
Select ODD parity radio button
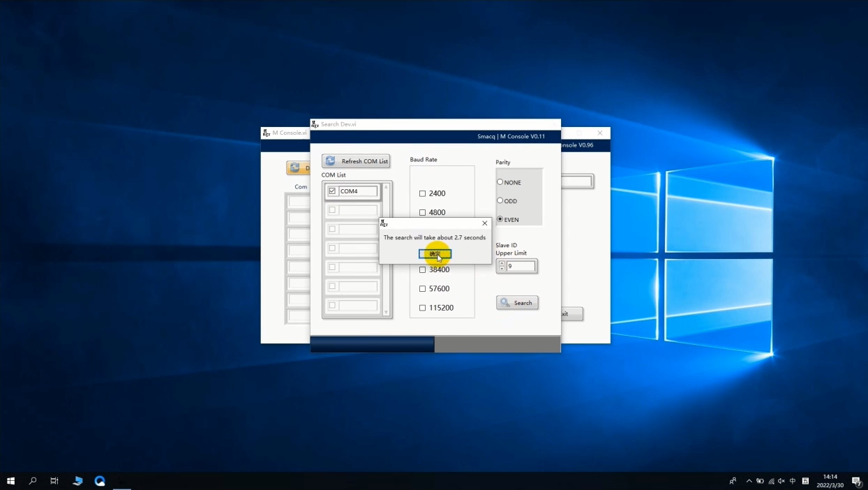500,201
